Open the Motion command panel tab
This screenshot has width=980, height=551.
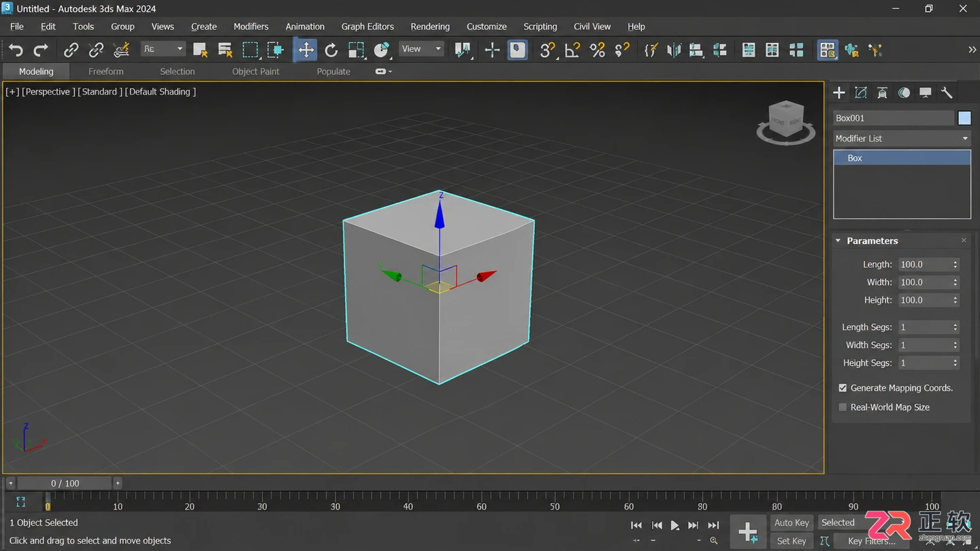(x=904, y=93)
